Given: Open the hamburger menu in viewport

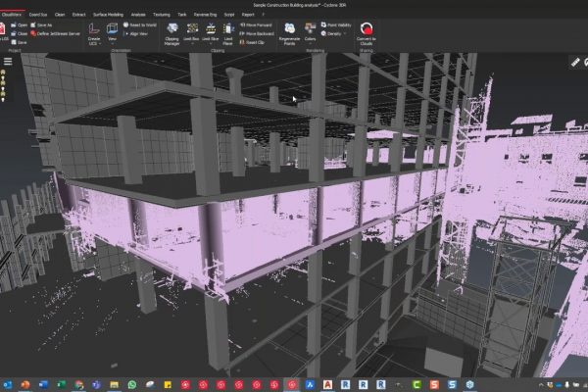Looking at the screenshot, I should point(8,61).
